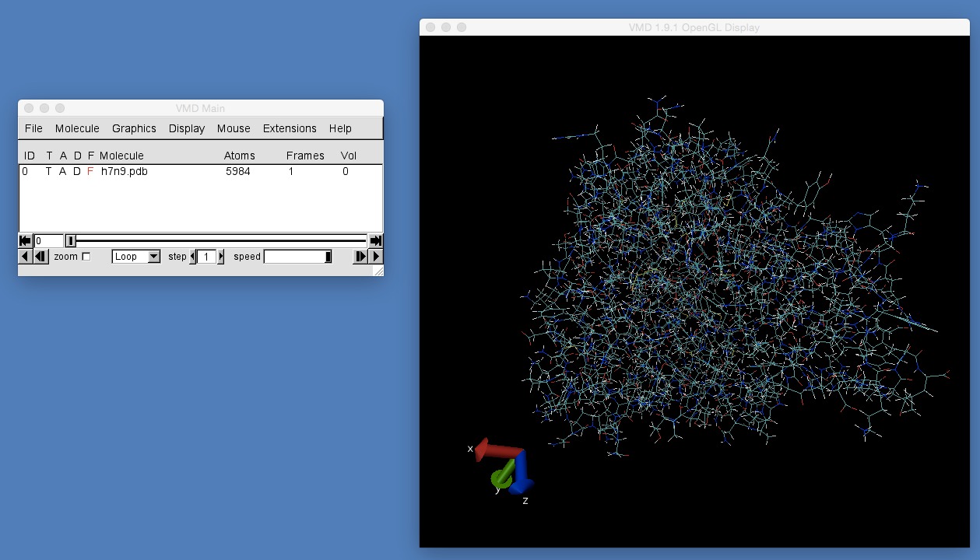Play the animation in reverse
Screen dimensions: 980x560
24,256
